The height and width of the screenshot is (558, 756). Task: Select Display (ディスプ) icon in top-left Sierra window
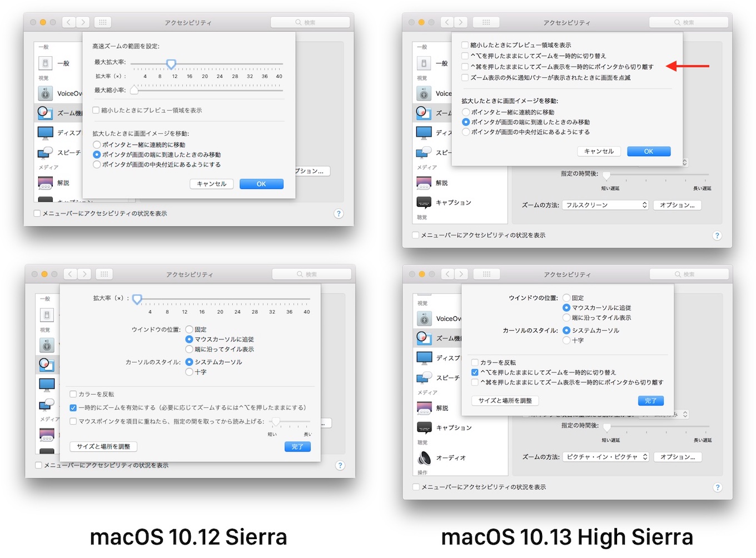(46, 133)
